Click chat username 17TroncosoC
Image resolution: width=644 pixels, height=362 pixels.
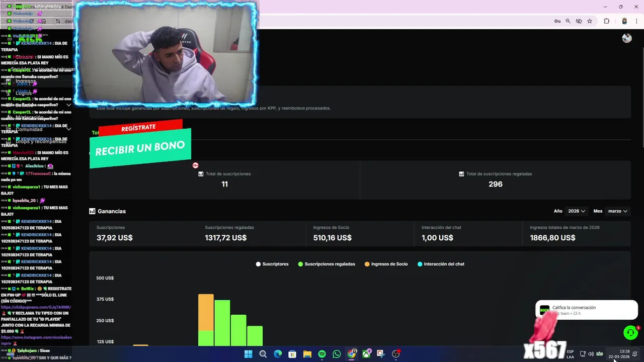(x=38, y=173)
